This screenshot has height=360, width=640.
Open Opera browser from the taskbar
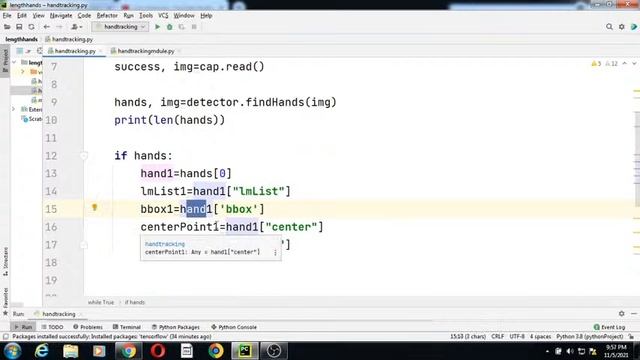pos(158,351)
